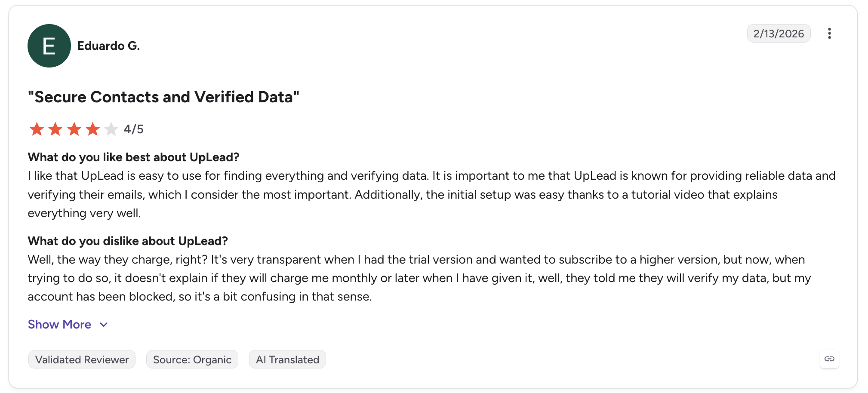
Task: Click the "What do you dislike about UpLead?" heading
Action: click(x=128, y=241)
